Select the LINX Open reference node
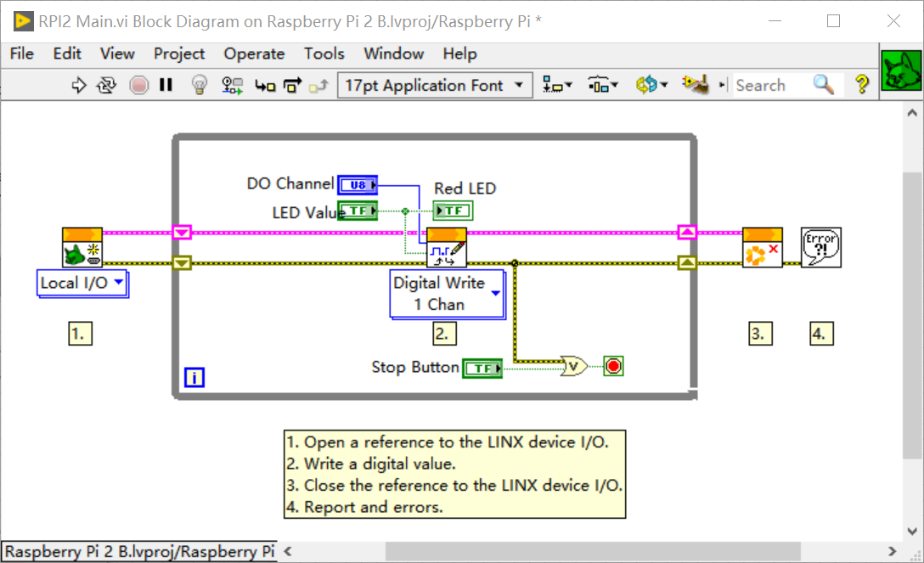The width and height of the screenshot is (924, 563). pos(81,246)
